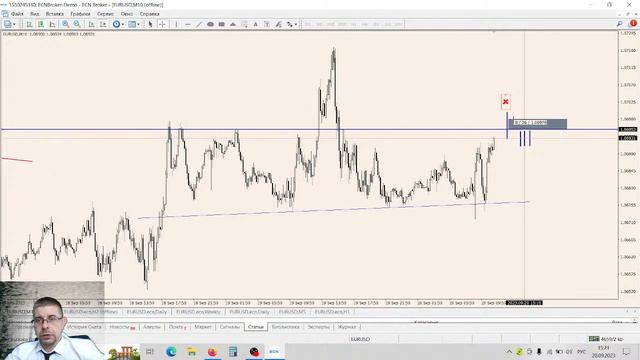Open the Графики menu
The width and height of the screenshot is (640, 360).
click(x=80, y=14)
